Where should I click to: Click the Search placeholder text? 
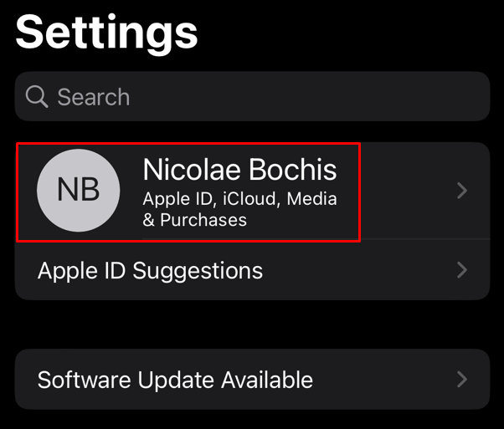tap(94, 97)
